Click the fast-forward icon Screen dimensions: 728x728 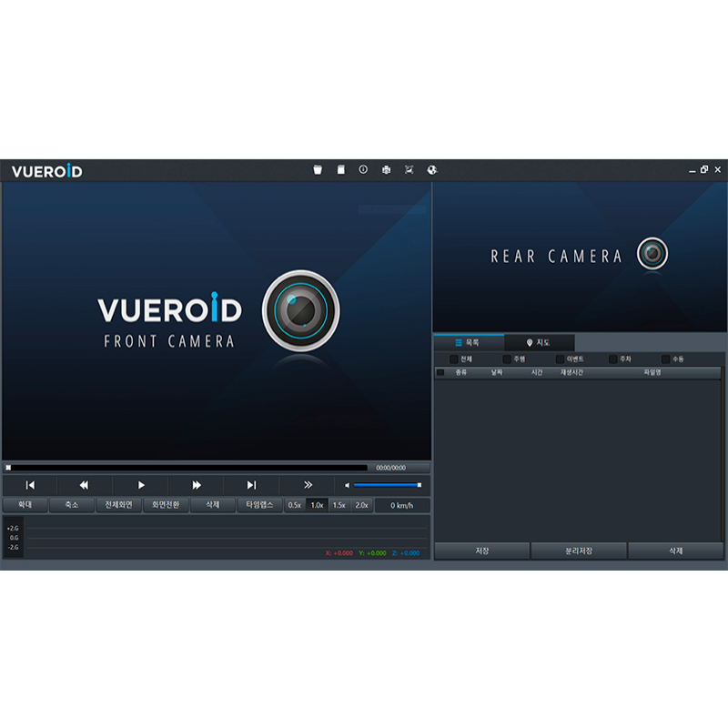coord(197,485)
